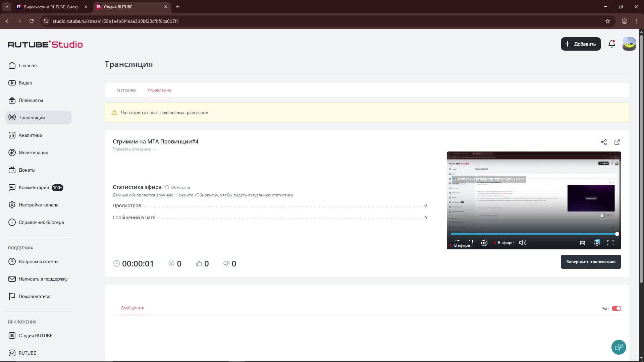Enter fullscreen in stream preview
Viewport: 644px width, 362px height.
tap(610, 243)
